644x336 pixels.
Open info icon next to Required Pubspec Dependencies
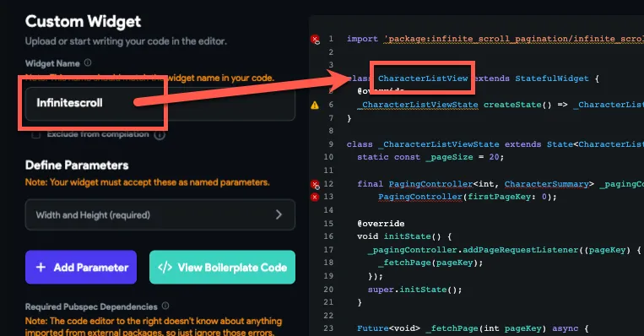click(x=165, y=306)
